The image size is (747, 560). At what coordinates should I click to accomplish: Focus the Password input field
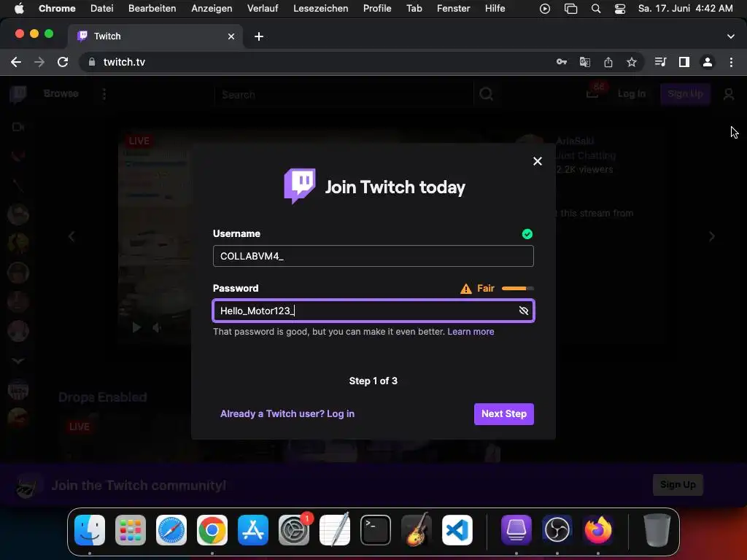[373, 311]
